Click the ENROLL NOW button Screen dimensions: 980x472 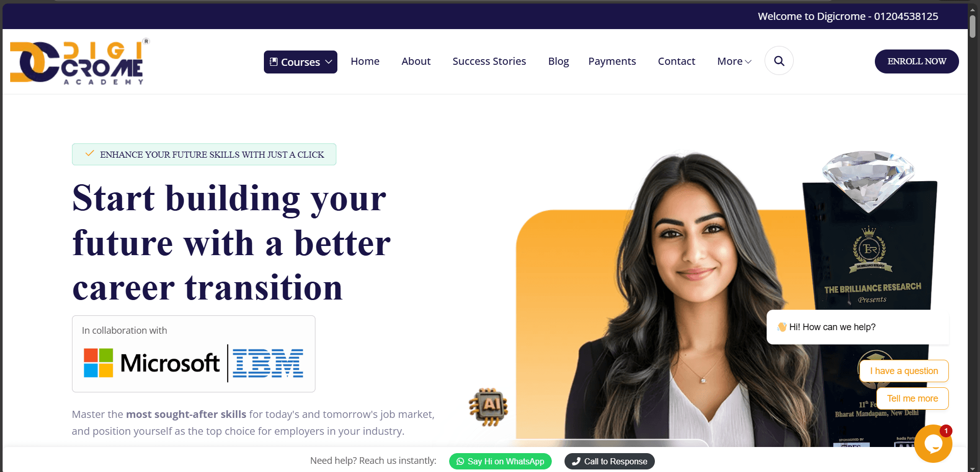(917, 61)
